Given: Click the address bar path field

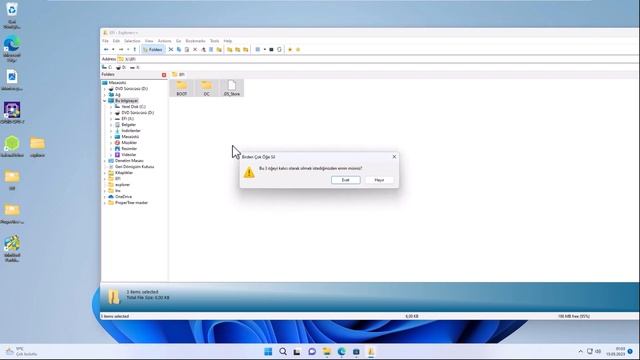Looking at the screenshot, I should pyautogui.click(x=378, y=59).
